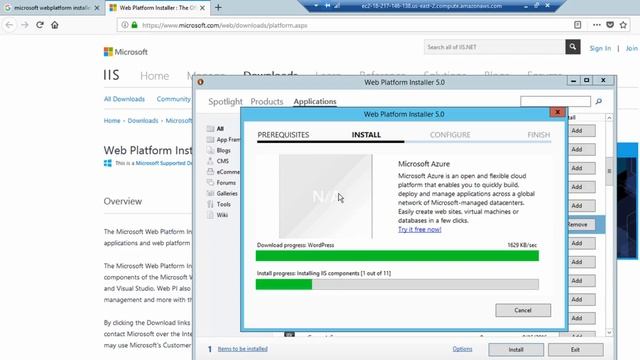Choose the Forums category
Image resolution: width=640 pixels, height=360 pixels.
click(226, 183)
